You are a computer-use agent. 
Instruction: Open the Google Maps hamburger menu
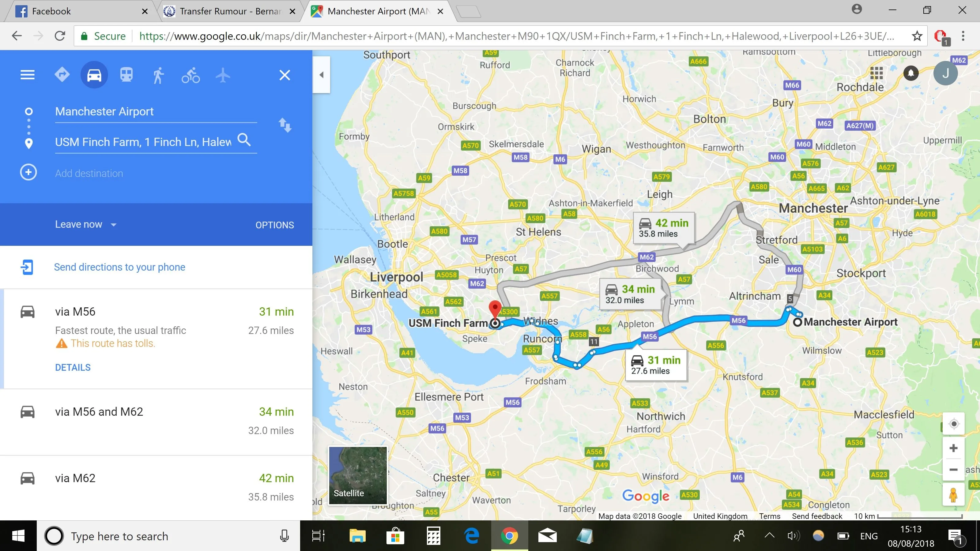(27, 75)
